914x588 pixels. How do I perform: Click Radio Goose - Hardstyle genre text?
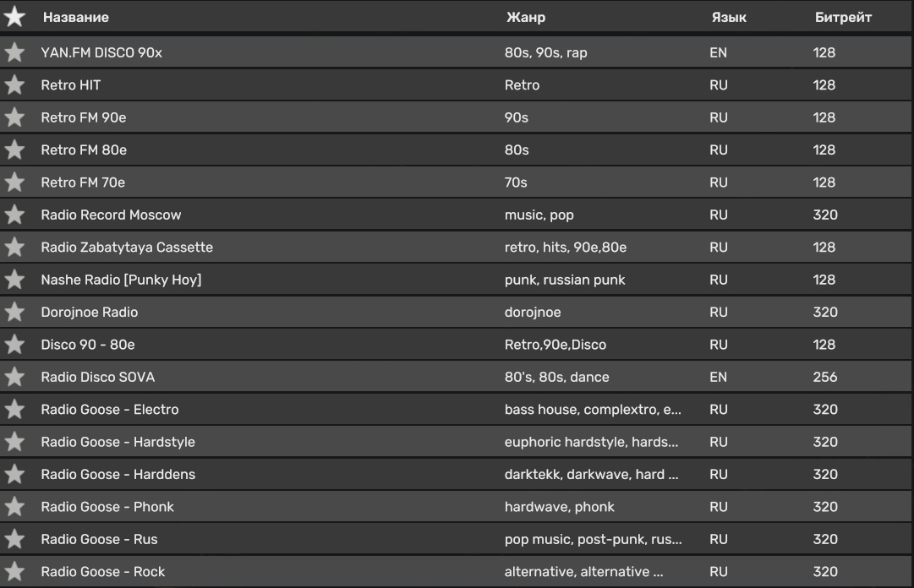pos(591,442)
